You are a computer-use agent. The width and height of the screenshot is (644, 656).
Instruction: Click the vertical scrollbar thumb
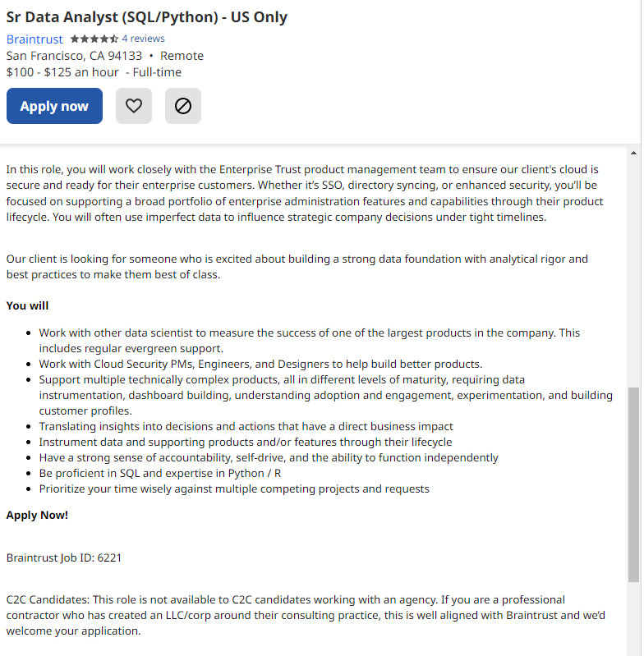point(633,484)
